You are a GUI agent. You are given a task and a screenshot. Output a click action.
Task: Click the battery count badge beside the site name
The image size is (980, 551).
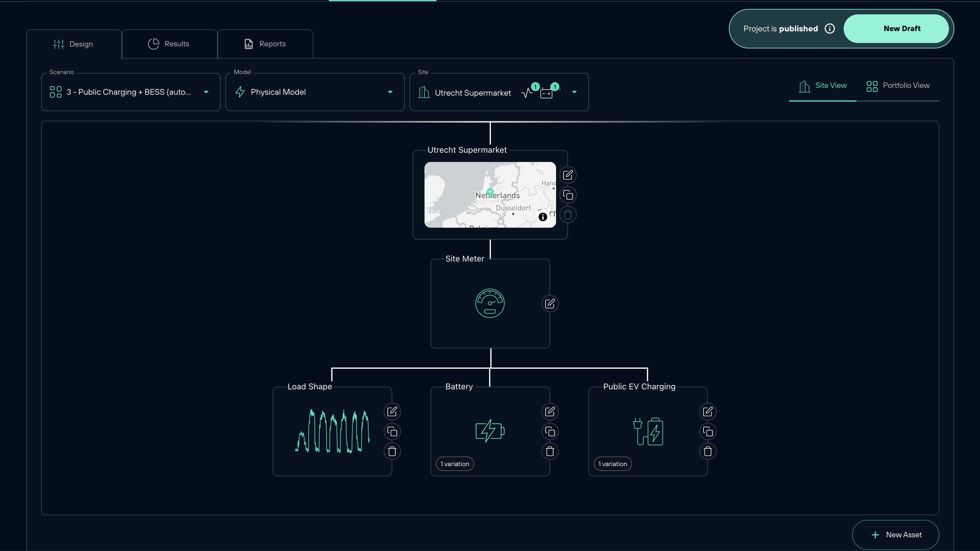(x=555, y=87)
